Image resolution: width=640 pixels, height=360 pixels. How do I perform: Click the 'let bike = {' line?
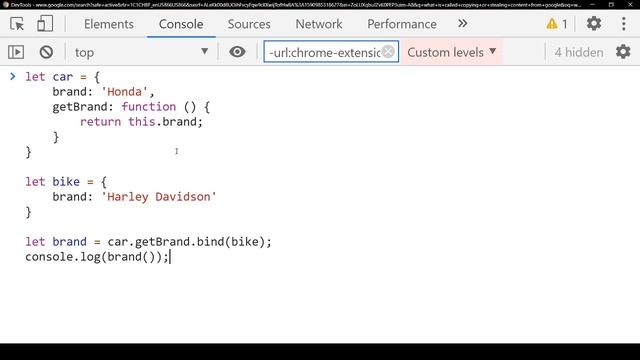point(65,182)
